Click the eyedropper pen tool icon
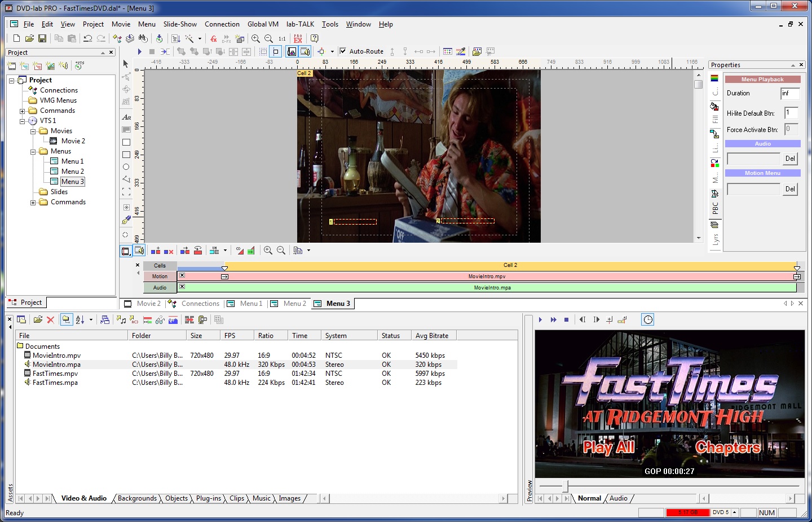The height and width of the screenshot is (522, 812). [126, 220]
